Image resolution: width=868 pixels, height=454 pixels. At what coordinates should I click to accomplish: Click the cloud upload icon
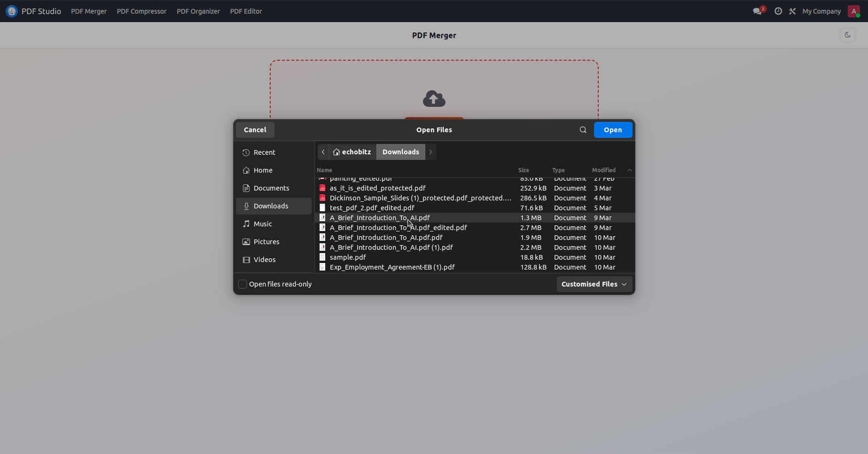[x=434, y=98]
